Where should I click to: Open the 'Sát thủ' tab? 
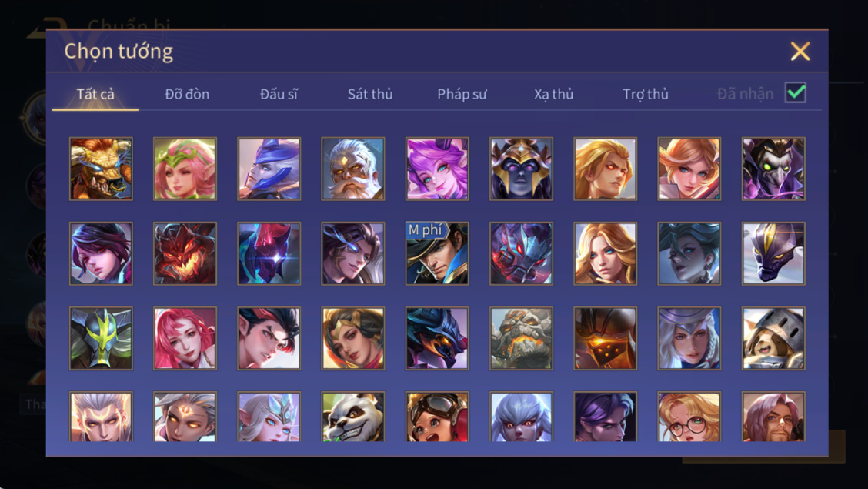click(x=370, y=94)
